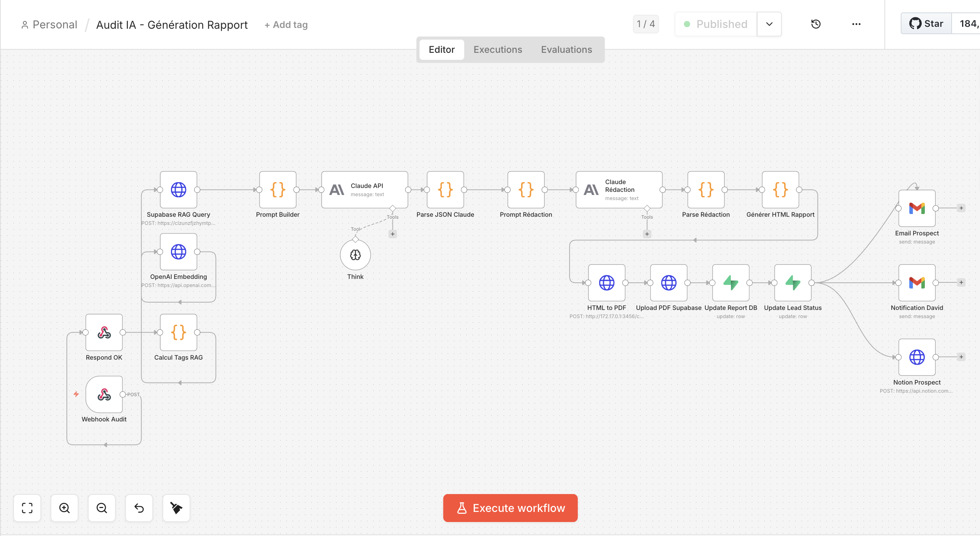Open the Published status dropdown chevron
This screenshot has width=980, height=536.
coord(769,24)
